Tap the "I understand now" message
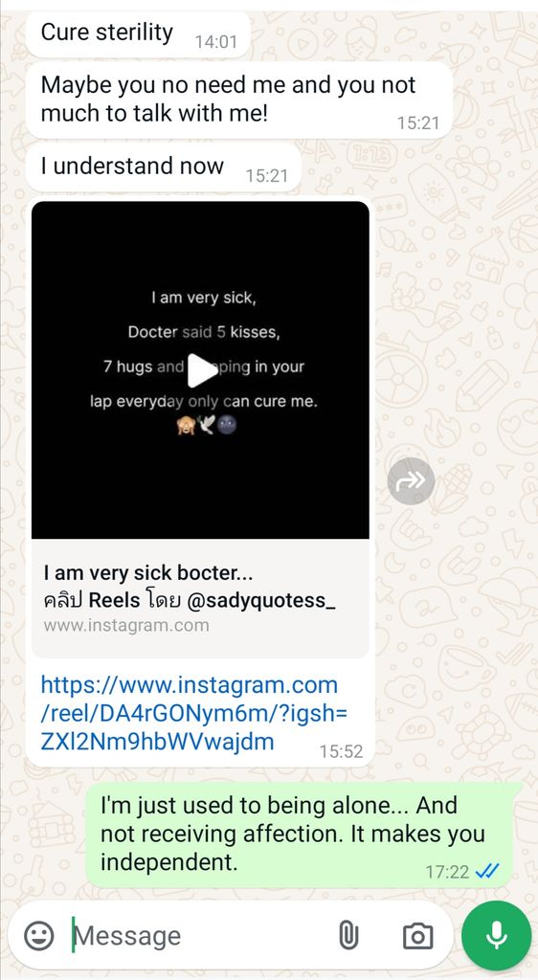Viewport: 538px width, 980px height. 163,167
